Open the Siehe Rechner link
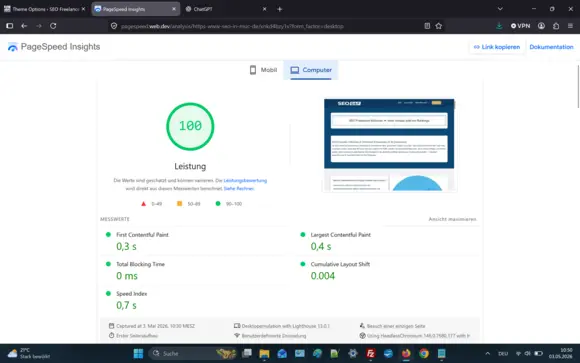 tap(239, 188)
